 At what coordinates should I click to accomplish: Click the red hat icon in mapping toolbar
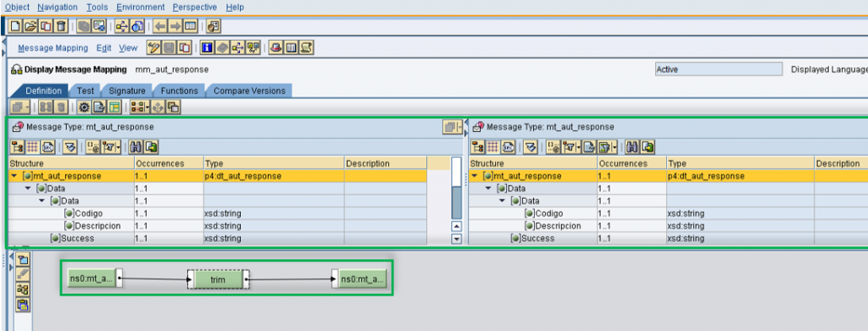[x=276, y=48]
